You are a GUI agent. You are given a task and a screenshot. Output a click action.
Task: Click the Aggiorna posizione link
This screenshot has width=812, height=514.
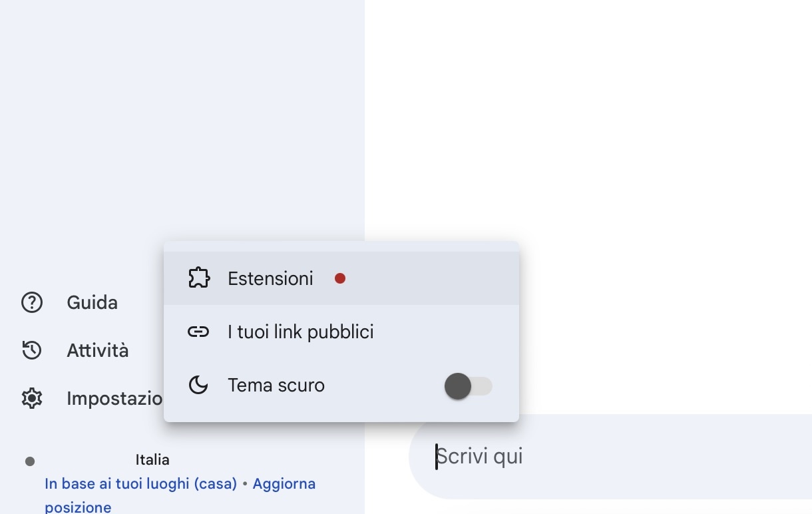click(x=284, y=483)
